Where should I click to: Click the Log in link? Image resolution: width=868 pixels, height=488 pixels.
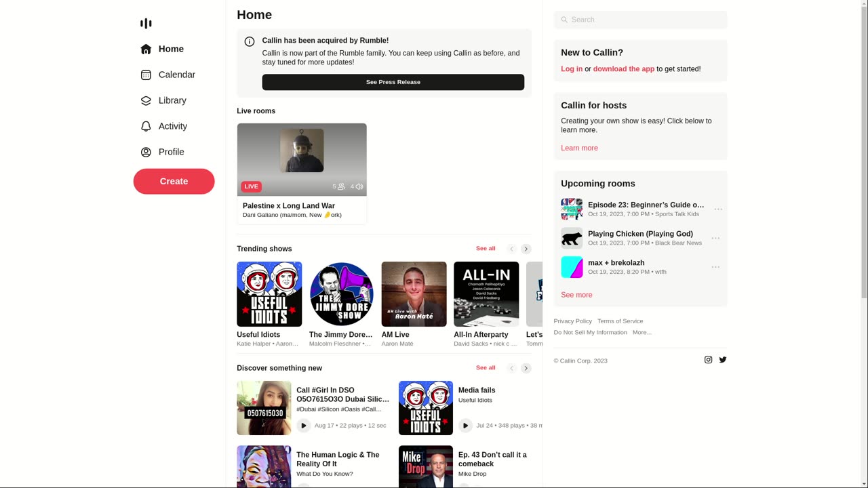(x=572, y=69)
